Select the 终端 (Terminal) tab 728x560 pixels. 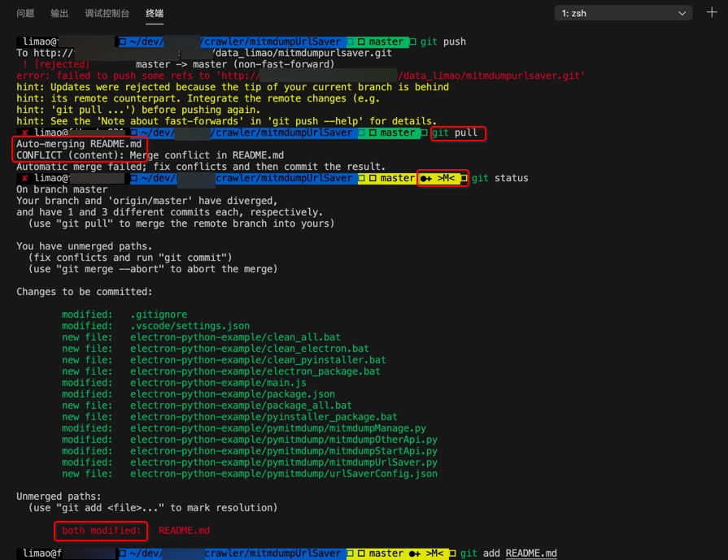(155, 14)
